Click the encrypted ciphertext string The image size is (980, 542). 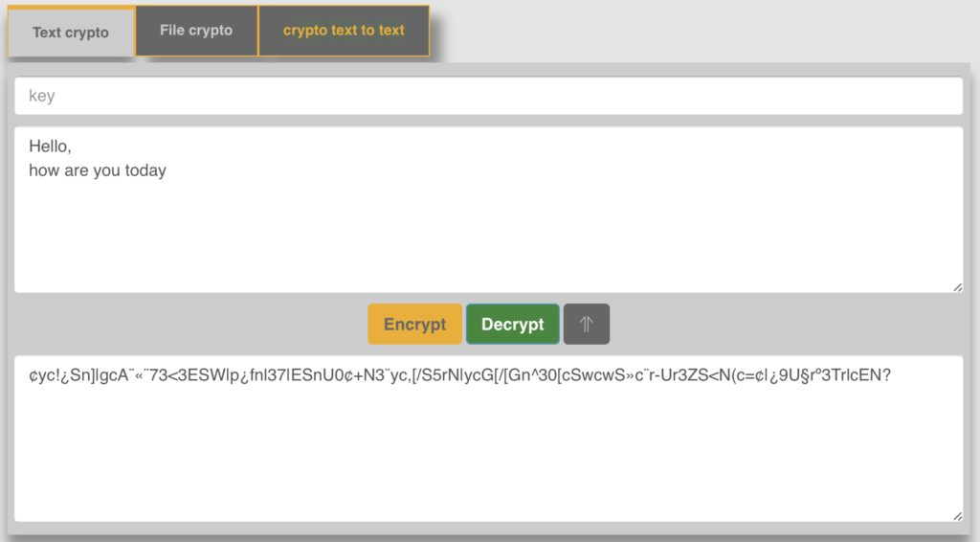[459, 376]
